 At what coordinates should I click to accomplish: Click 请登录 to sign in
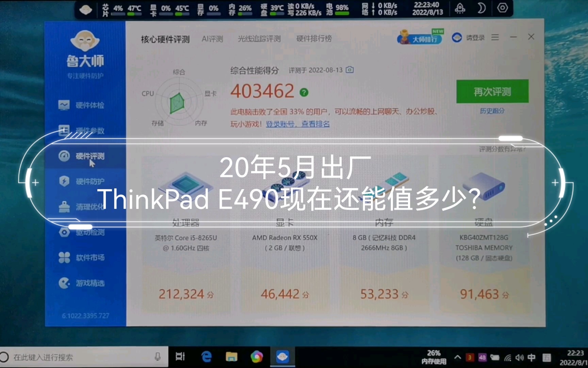tap(475, 37)
